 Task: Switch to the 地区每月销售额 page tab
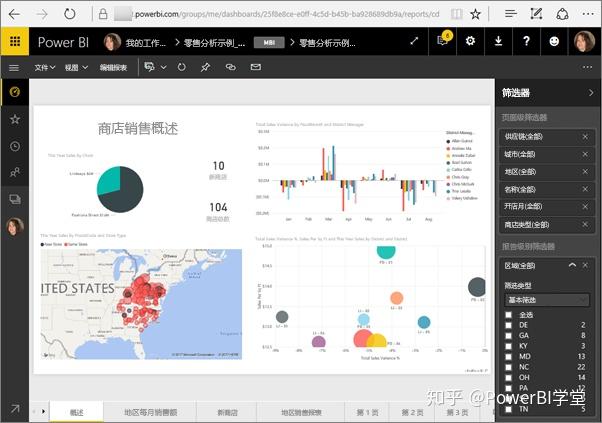click(150, 412)
